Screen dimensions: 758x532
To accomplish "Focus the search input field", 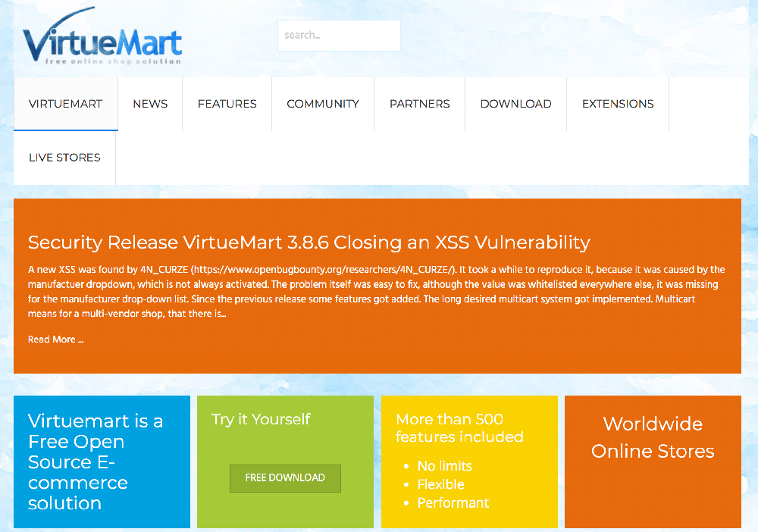I will click(x=339, y=36).
